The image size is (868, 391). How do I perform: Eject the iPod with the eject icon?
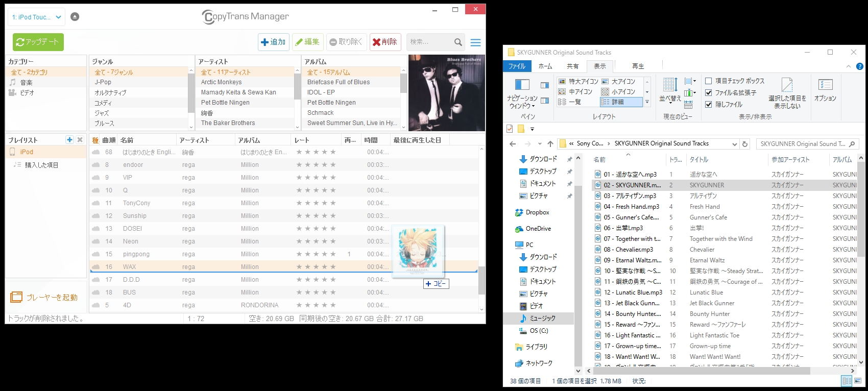(75, 17)
